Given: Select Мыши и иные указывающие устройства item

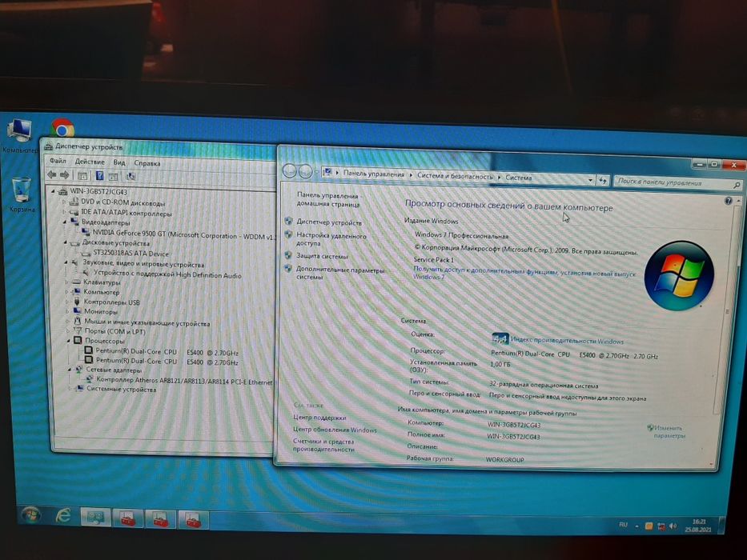Looking at the screenshot, I should tap(147, 322).
